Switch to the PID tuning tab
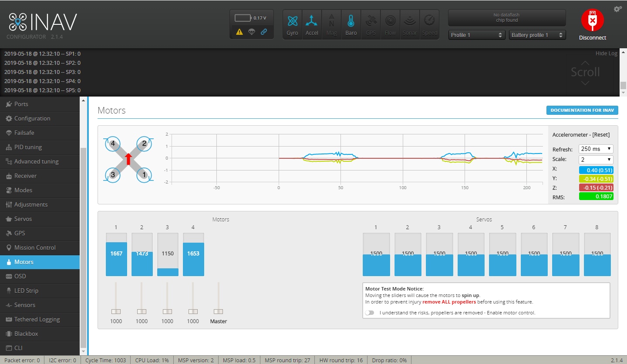 28,147
